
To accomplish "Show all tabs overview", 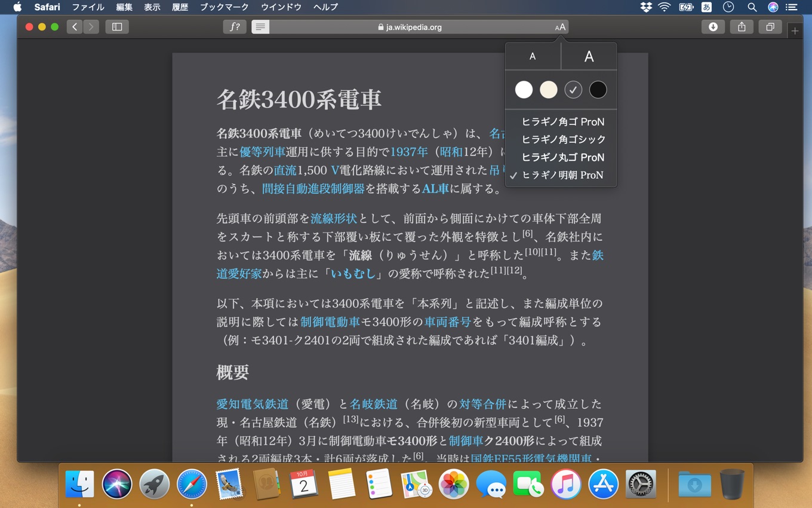I will tap(770, 27).
